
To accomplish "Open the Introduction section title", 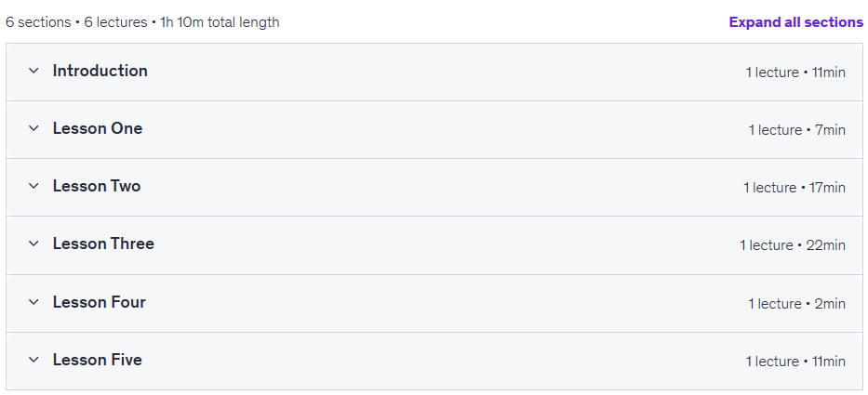I will coord(100,71).
